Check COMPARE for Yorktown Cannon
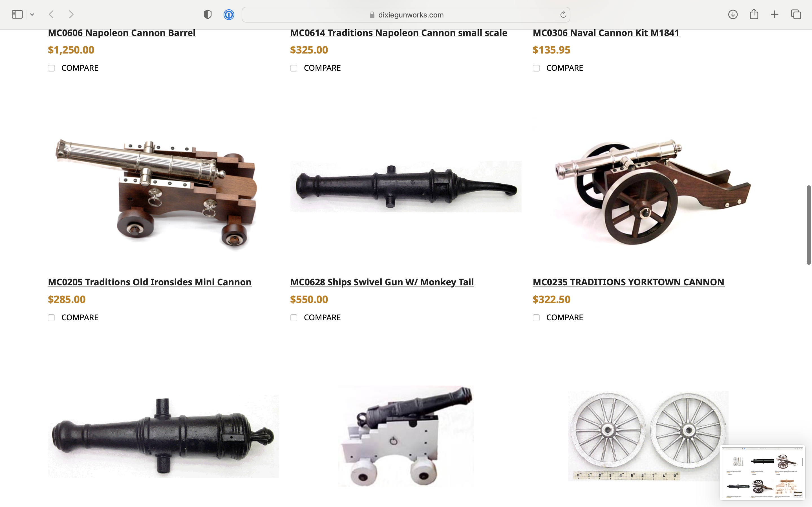The image size is (812, 507). coord(536,317)
